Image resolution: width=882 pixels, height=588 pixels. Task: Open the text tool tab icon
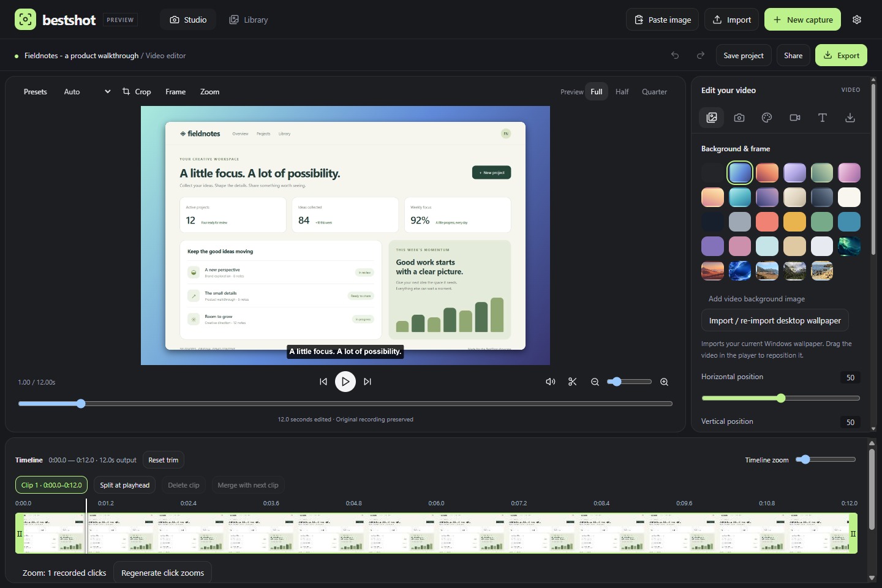(x=823, y=118)
